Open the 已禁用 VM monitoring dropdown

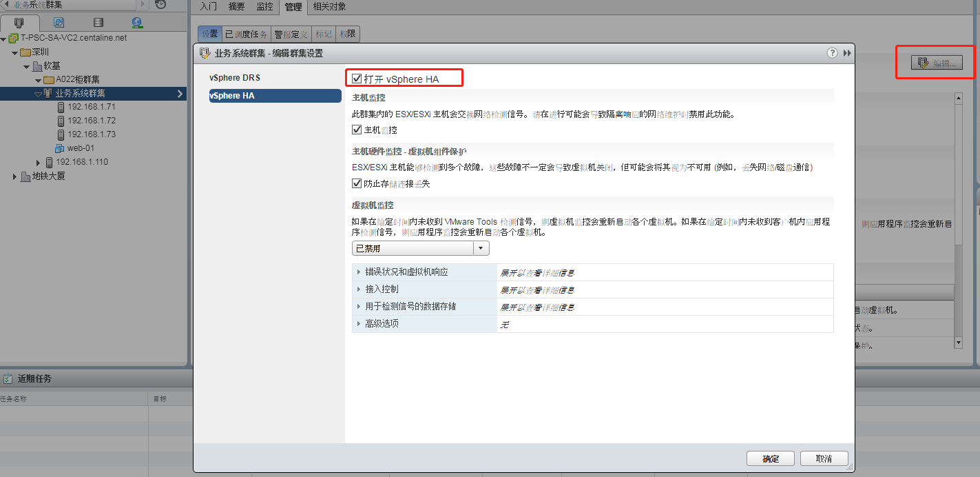pyautogui.click(x=420, y=248)
